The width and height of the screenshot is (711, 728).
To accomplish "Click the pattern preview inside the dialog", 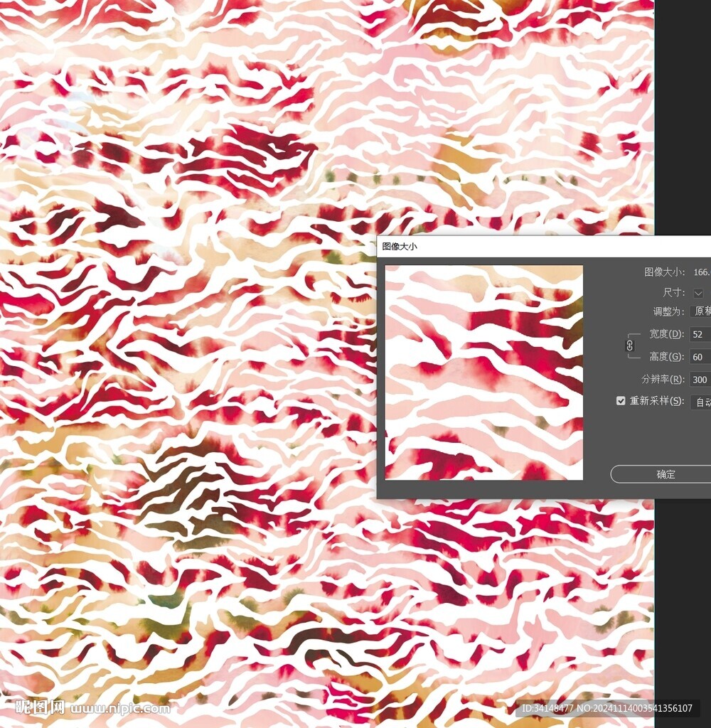I will (483, 373).
